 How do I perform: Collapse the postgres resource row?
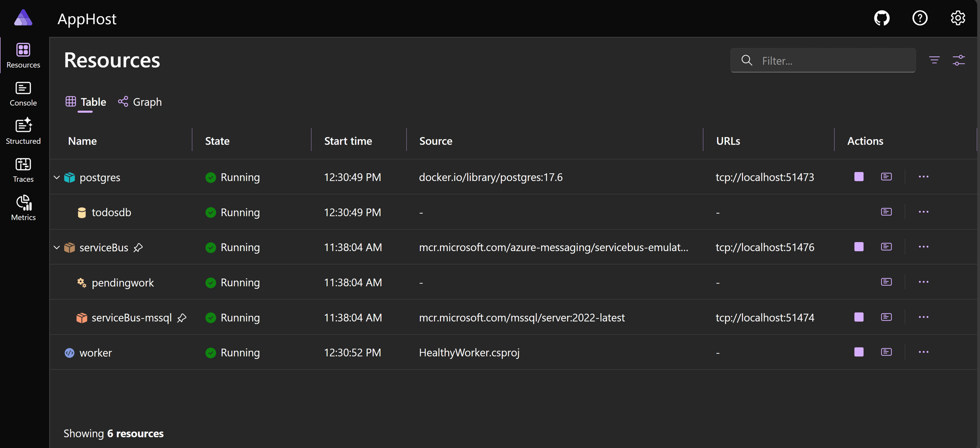coord(57,177)
